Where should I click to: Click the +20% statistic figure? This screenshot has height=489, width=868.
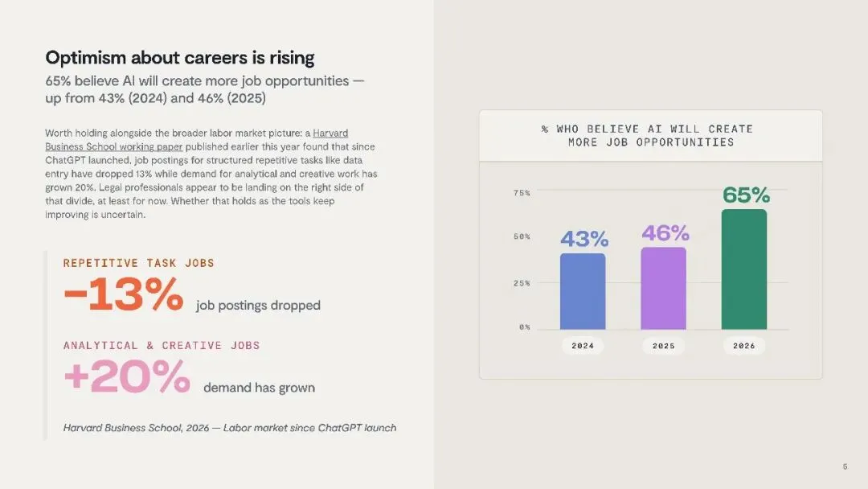127,376
